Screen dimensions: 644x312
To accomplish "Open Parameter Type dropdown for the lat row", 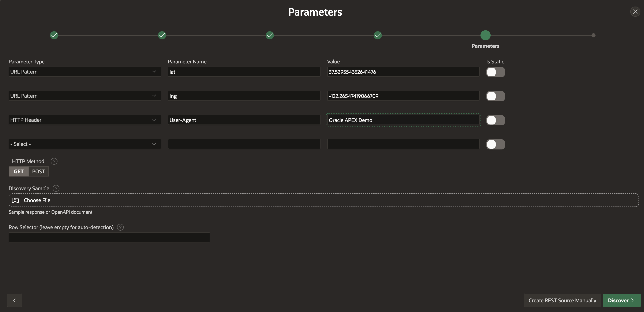I will (x=85, y=72).
